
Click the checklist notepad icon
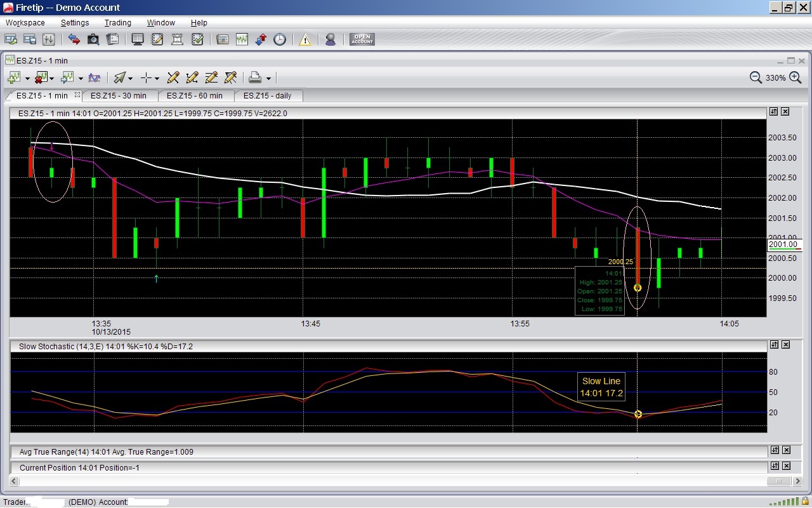pos(197,39)
